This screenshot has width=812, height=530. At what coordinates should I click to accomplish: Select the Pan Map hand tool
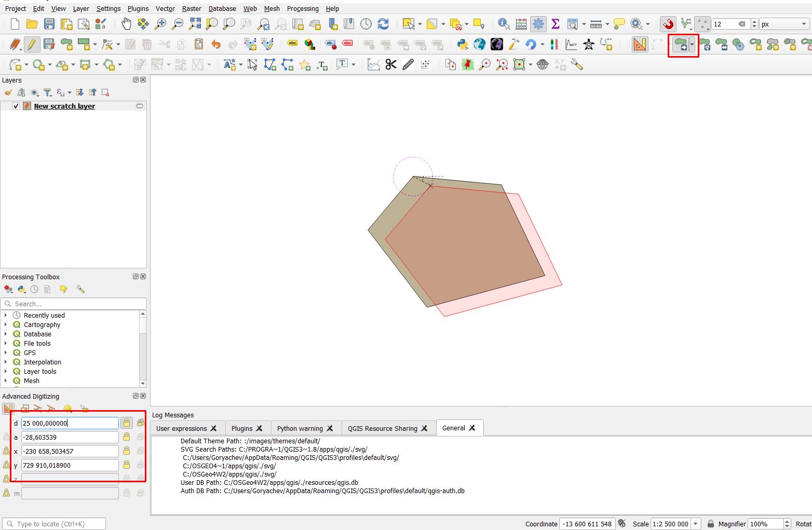(126, 24)
